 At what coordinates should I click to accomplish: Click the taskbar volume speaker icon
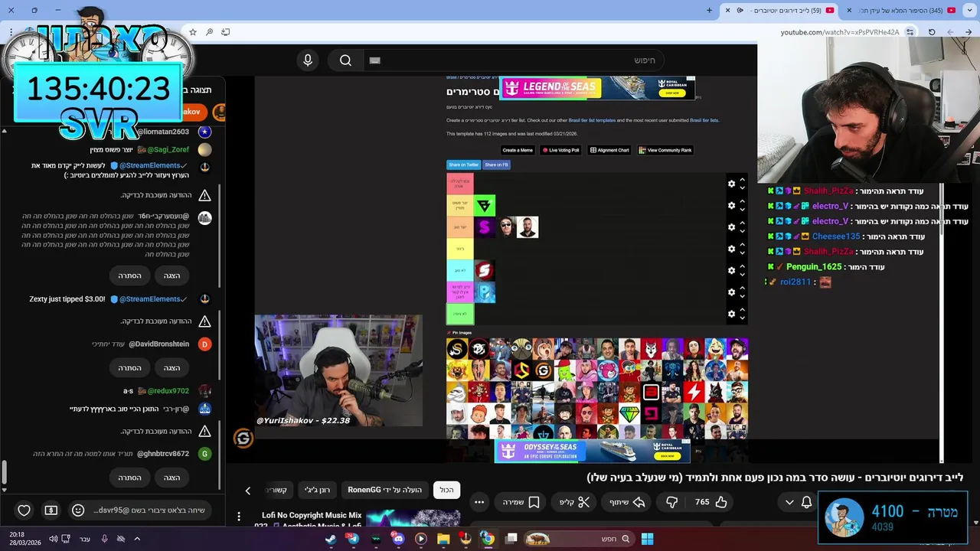pyautogui.click(x=53, y=539)
